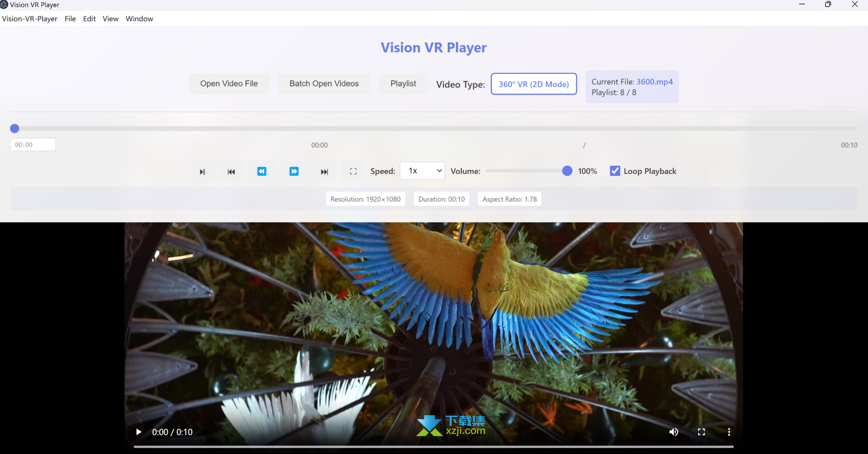The image size is (868, 454).
Task: Restore down the application window
Action: tap(828, 5)
